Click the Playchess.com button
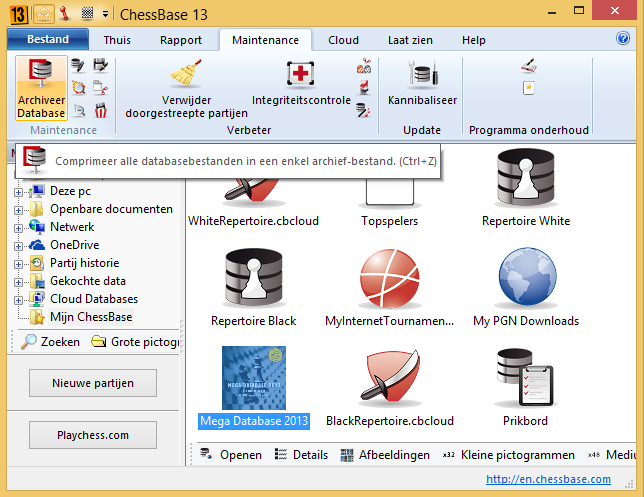Viewport: 644px width, 497px height. 93,435
